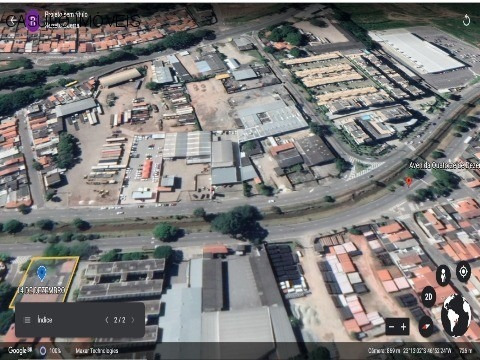Activate the Street View pegman
Image resolution: width=480 pixels, height=360 pixels.
click(x=443, y=275)
